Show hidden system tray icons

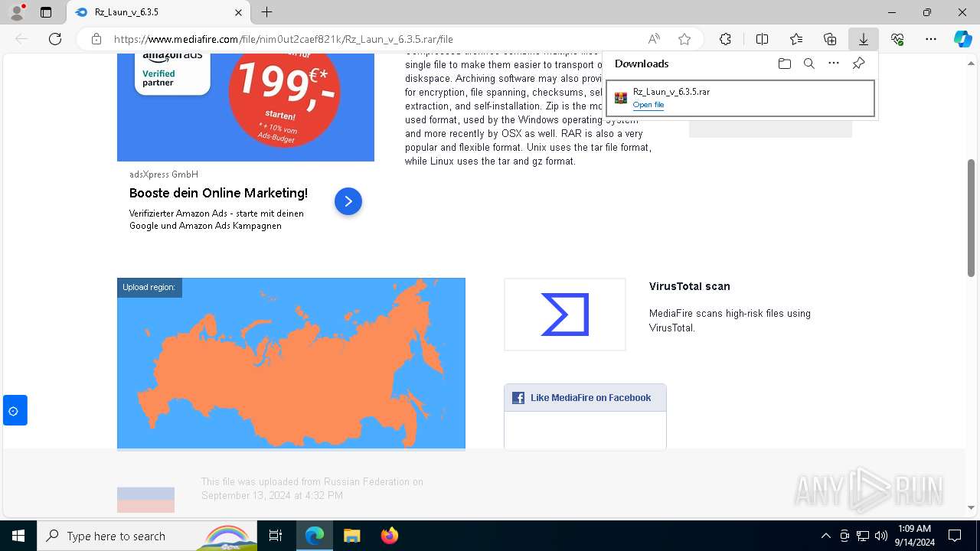pos(825,536)
